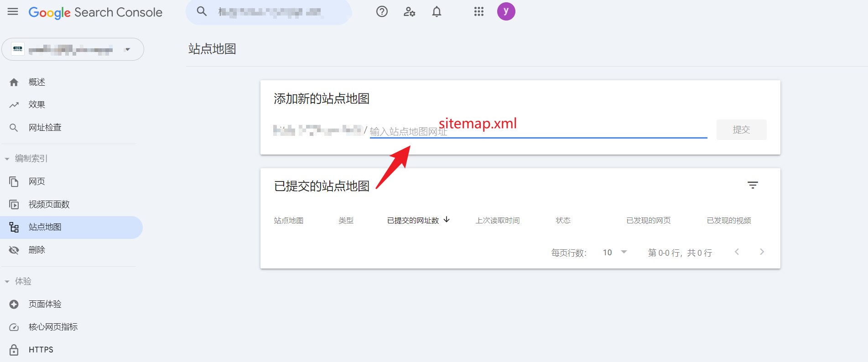Click the magnifier icon beside 网址检查
Screen dimensions: 868x362
14,128
